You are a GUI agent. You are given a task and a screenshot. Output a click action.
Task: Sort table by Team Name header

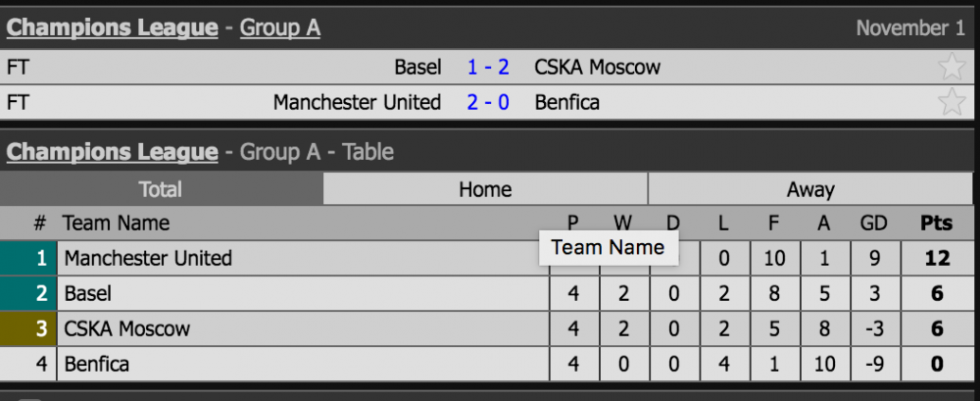pos(116,224)
